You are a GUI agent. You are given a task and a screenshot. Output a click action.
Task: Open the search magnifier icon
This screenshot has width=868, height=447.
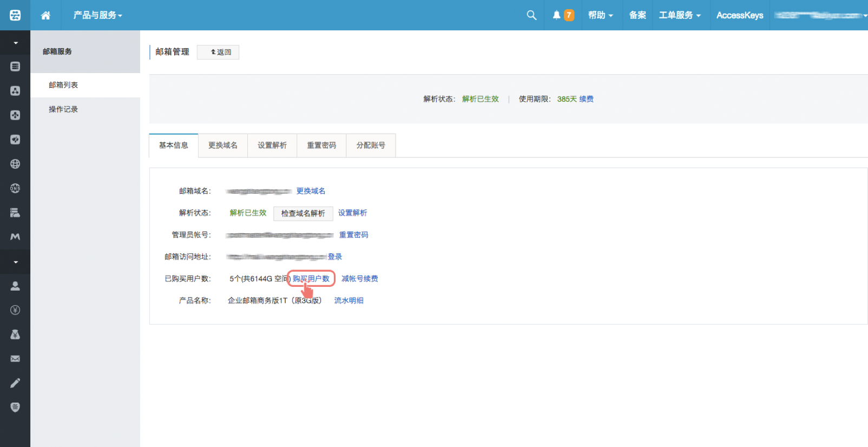coord(531,15)
